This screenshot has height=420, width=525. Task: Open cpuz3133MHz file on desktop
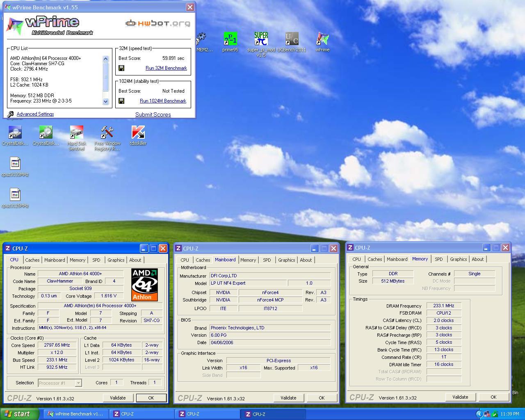[x=15, y=164]
